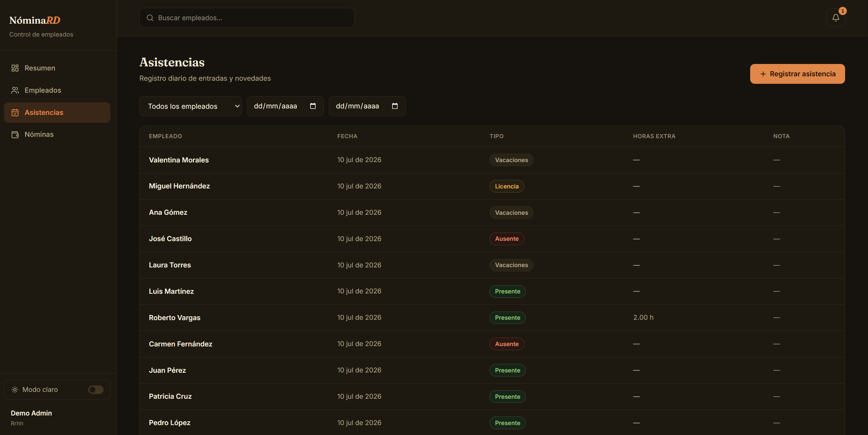The height and width of the screenshot is (435, 868).
Task: Click the NOTA column header
Action: tap(781, 136)
